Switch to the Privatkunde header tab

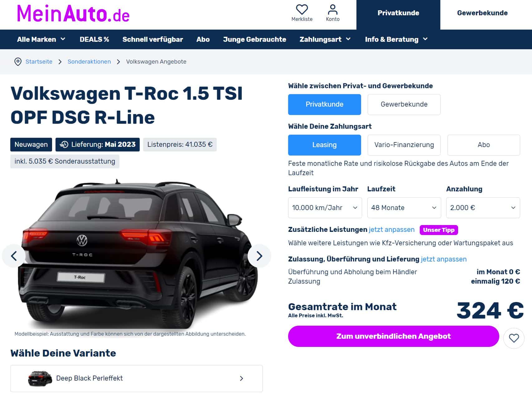coord(398,15)
